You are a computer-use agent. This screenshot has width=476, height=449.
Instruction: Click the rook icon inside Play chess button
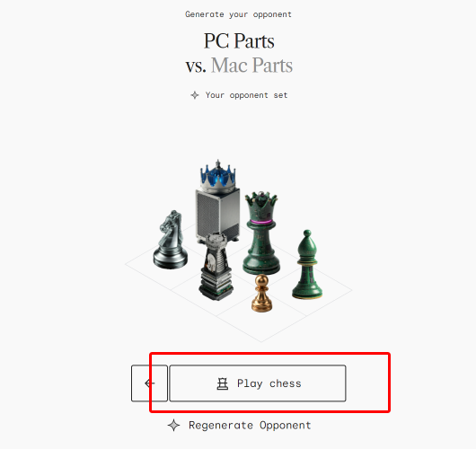[x=223, y=383]
